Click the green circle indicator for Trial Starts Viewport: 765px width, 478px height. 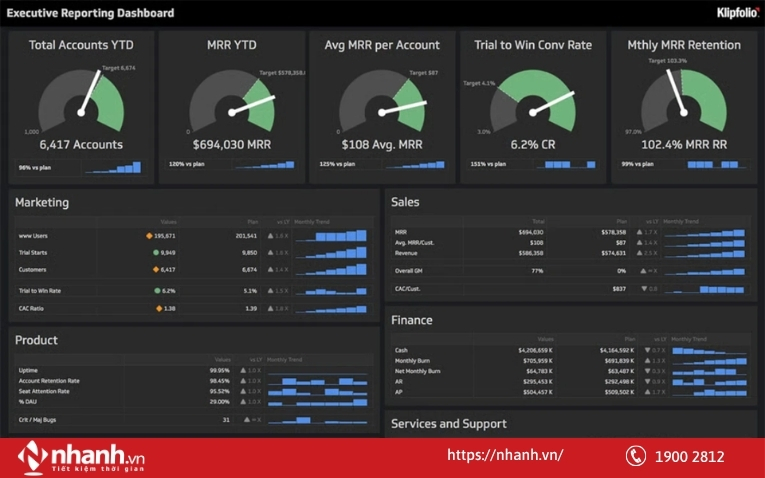pos(156,253)
